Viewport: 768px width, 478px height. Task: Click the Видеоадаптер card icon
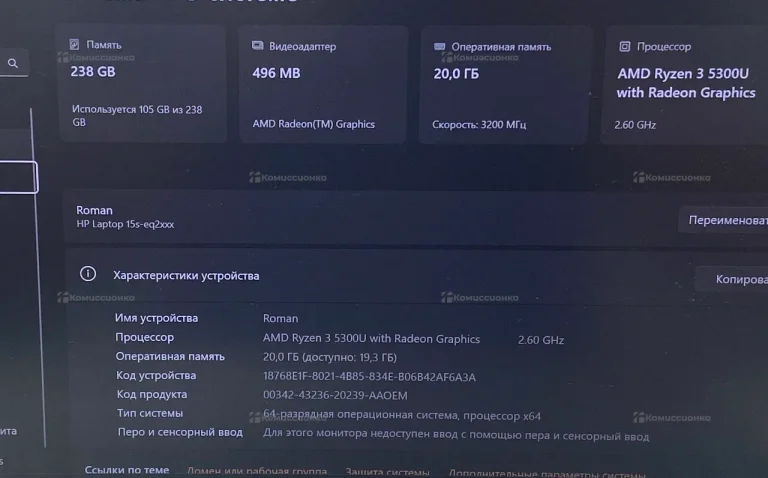[x=258, y=46]
